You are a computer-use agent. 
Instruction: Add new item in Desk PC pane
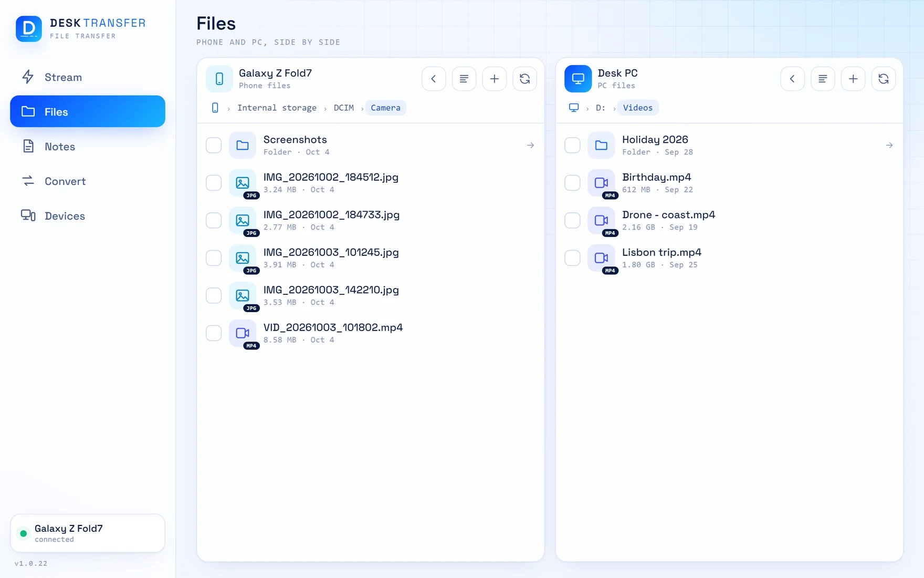(x=853, y=79)
